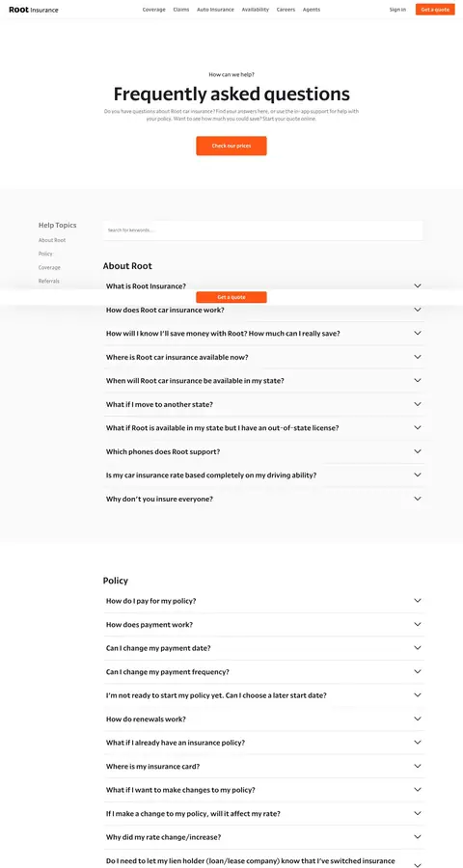
Task: Expand chevron for will a change affect my rate
Action: 418,813
